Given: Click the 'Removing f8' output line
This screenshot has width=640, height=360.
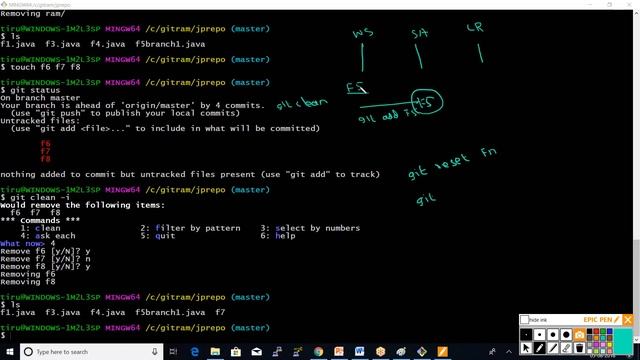Looking at the screenshot, I should (28, 282).
